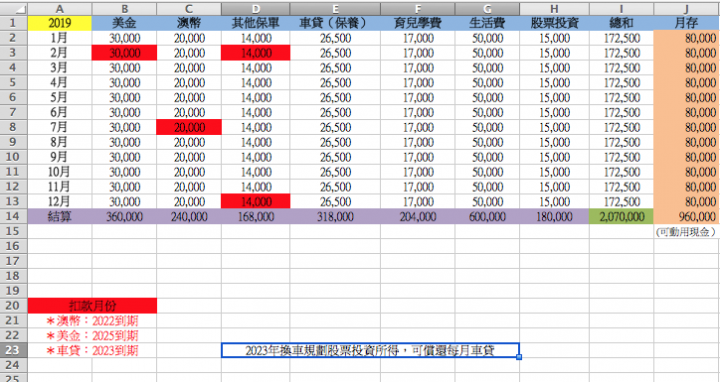Select column C header
Screen dimensions: 720x382
(x=189, y=9)
